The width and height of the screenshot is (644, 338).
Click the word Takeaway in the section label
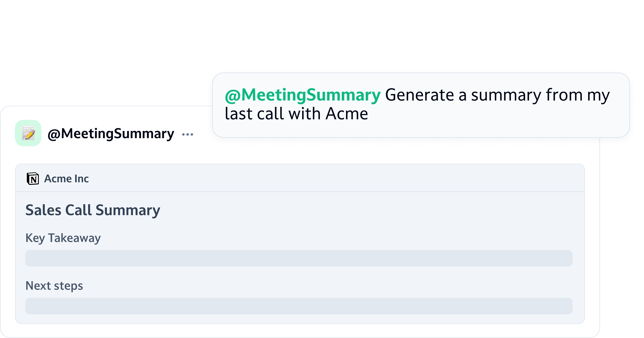[x=74, y=238]
